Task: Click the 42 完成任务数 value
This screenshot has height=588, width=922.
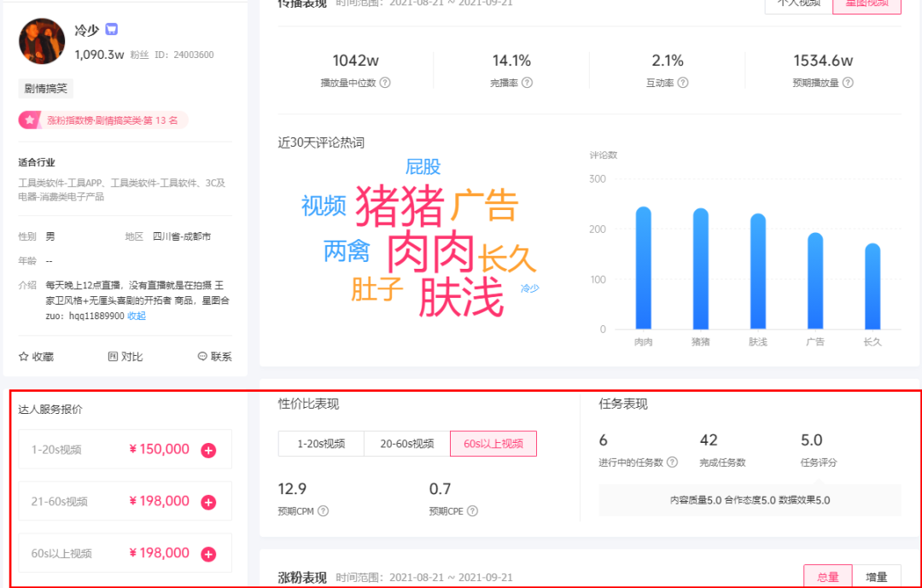Action: pos(709,440)
